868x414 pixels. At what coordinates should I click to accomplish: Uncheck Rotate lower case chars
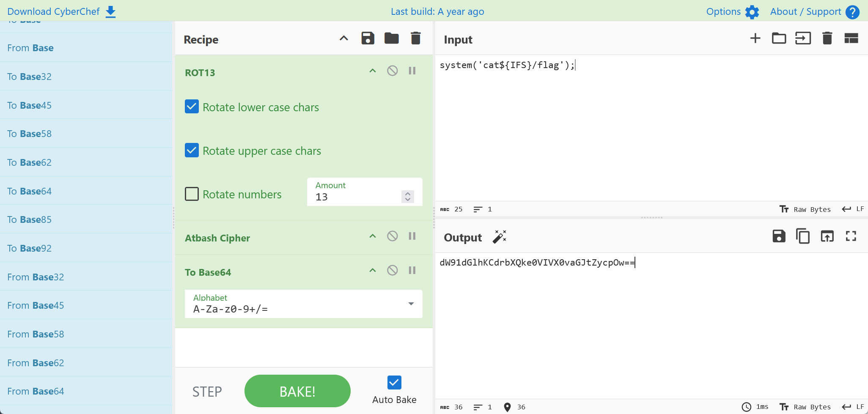click(x=192, y=107)
